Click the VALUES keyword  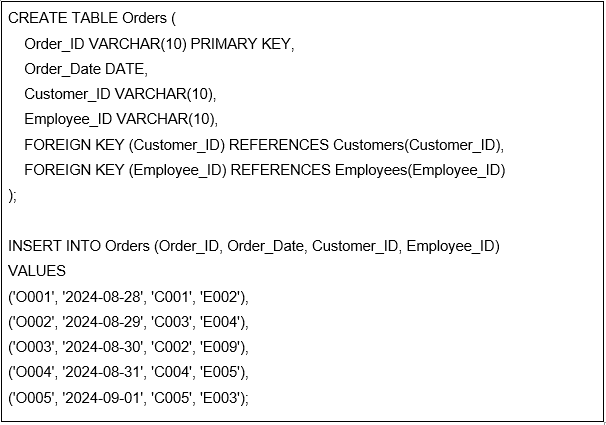click(x=37, y=271)
